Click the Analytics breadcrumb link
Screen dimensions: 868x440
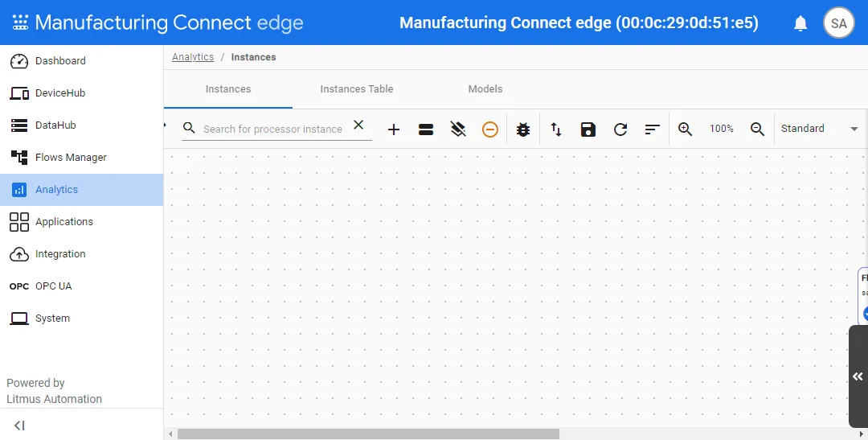[x=193, y=57]
